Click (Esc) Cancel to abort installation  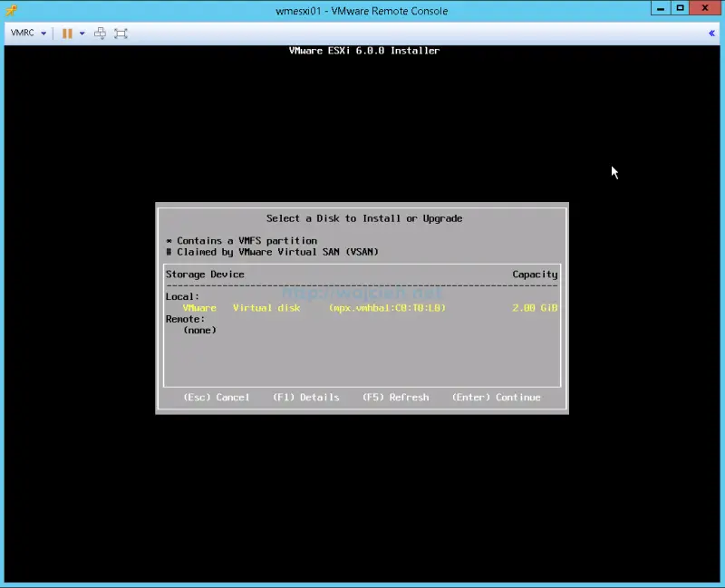[x=215, y=397]
